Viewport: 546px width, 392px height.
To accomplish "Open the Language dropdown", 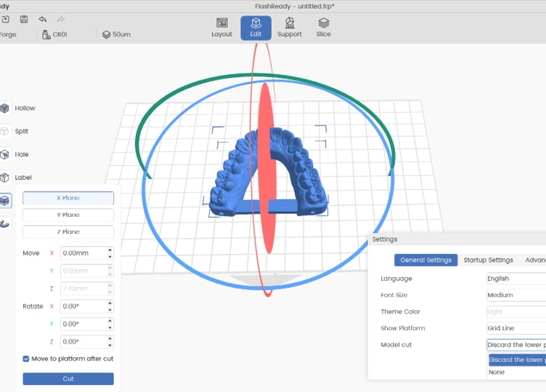I will (x=516, y=279).
